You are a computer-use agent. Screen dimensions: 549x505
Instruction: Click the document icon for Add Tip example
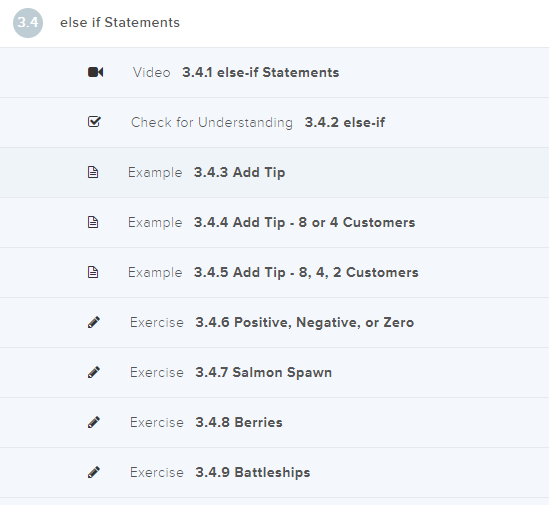point(93,172)
